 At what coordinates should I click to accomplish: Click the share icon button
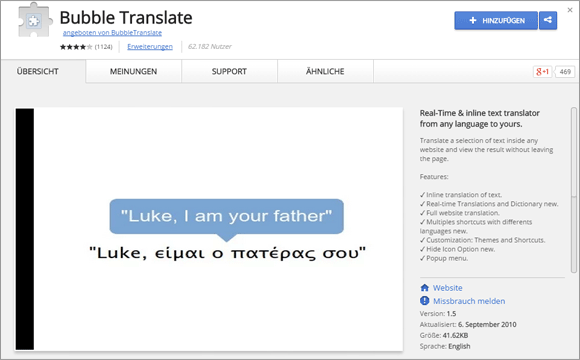pyautogui.click(x=548, y=20)
